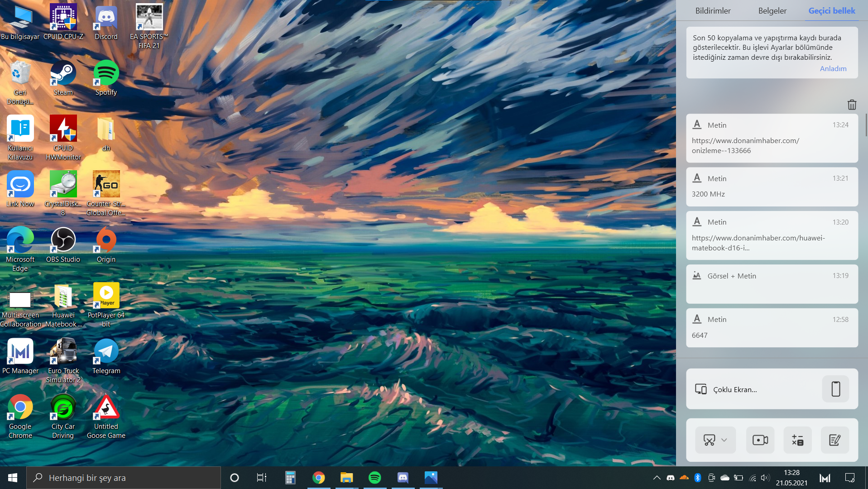The height and width of the screenshot is (489, 868).
Task: Open the notepad tool in panel
Action: click(x=834, y=440)
